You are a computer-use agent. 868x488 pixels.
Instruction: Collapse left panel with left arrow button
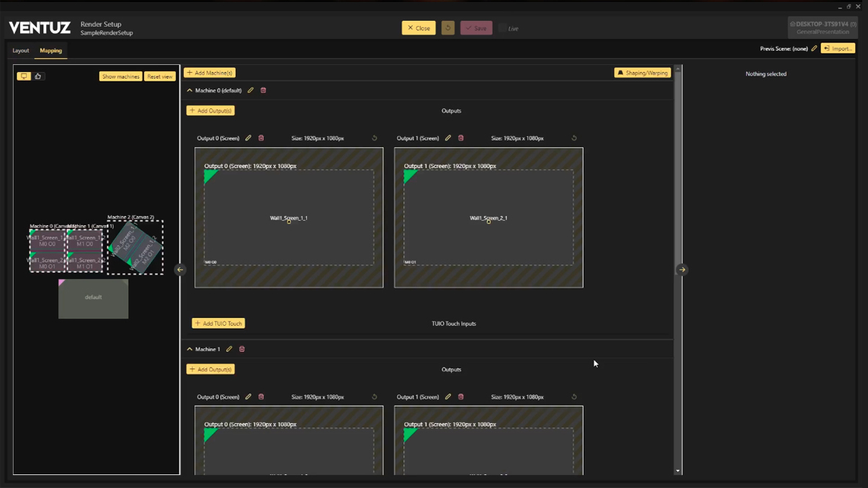click(x=180, y=270)
